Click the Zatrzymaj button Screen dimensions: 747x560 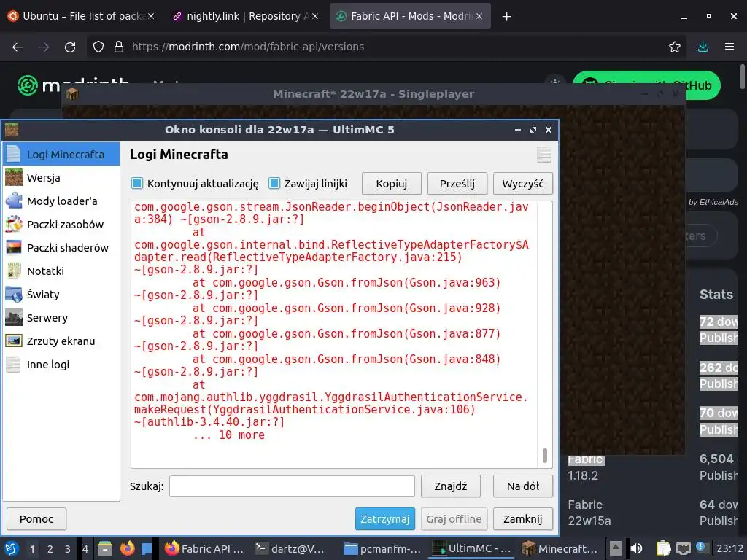385,519
